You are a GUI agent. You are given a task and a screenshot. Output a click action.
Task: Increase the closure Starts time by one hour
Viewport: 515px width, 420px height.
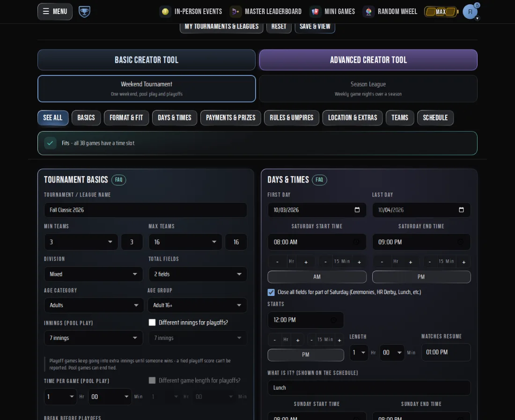pos(298,340)
